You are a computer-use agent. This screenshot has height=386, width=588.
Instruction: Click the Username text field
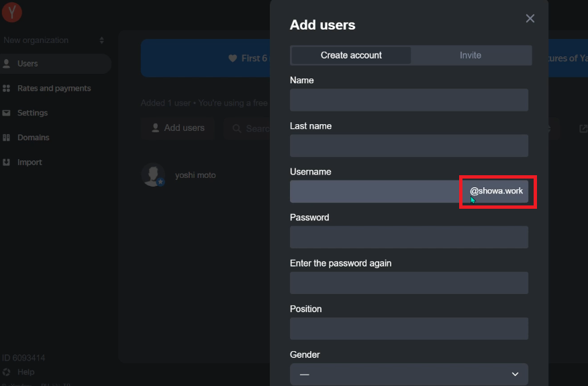click(x=375, y=191)
